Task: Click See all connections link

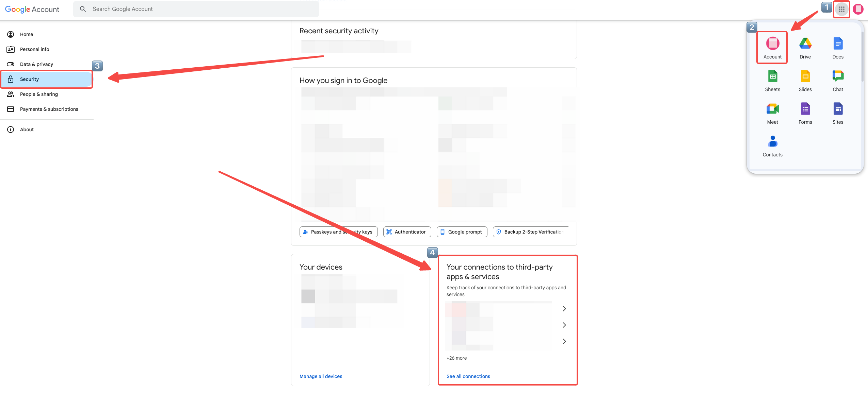Action: coord(468,376)
